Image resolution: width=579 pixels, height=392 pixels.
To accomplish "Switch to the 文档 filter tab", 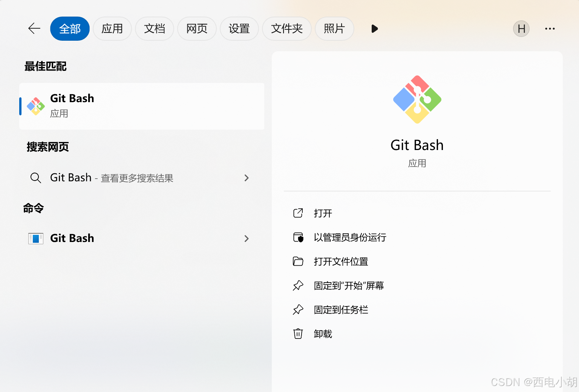I will [155, 29].
